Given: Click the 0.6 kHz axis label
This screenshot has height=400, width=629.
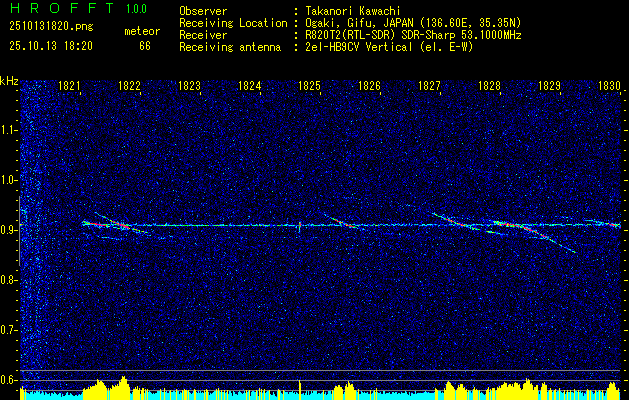Looking at the screenshot, I should point(9,380).
